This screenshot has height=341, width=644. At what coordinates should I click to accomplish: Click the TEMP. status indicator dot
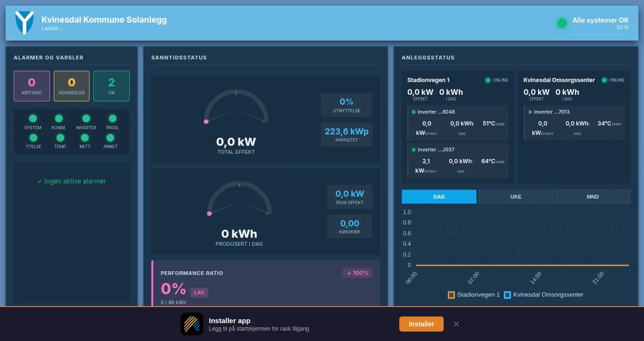60,138
